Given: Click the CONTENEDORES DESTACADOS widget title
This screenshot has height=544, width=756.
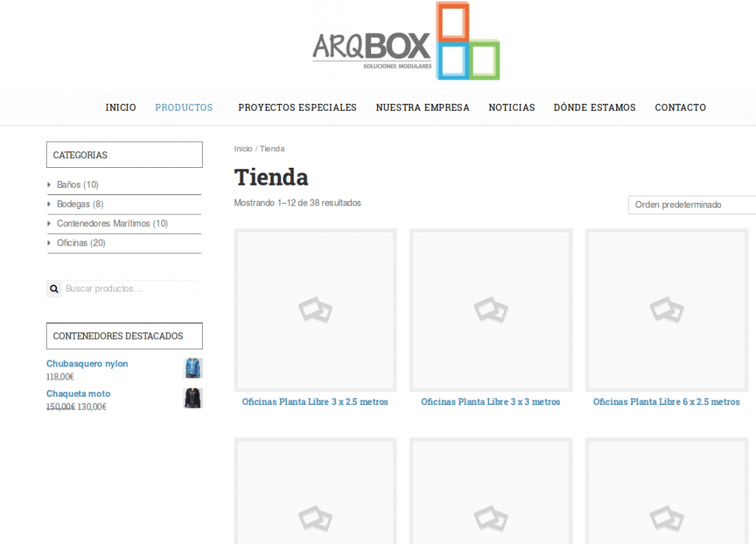Looking at the screenshot, I should (x=124, y=336).
